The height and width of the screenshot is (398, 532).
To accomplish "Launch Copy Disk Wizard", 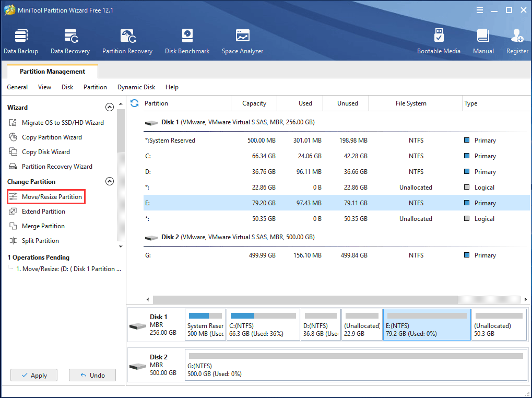I will click(39, 151).
